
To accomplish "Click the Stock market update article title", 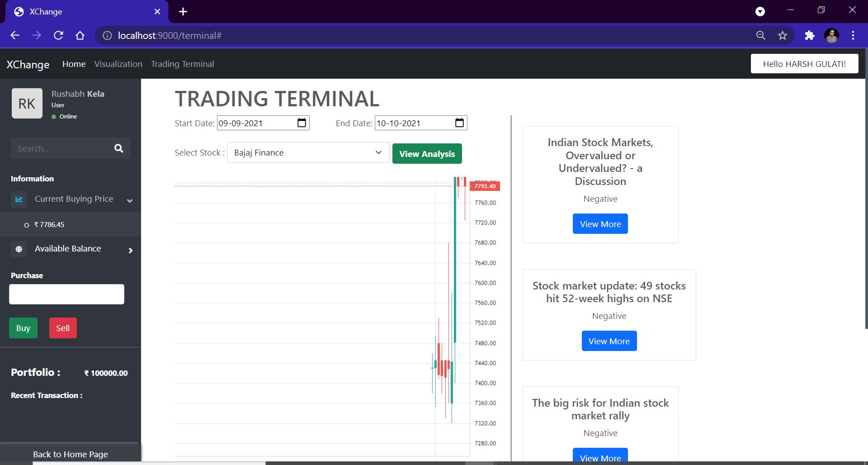I will 609,292.
